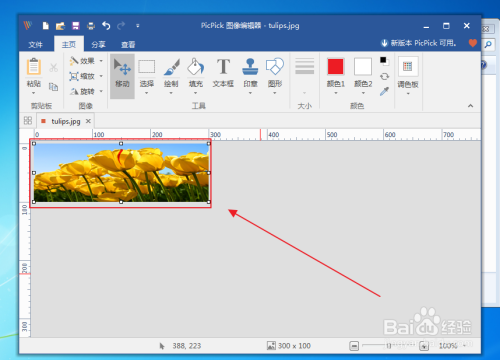Expand the 印章 stamp dropdown
500x360 pixels.
(250, 93)
